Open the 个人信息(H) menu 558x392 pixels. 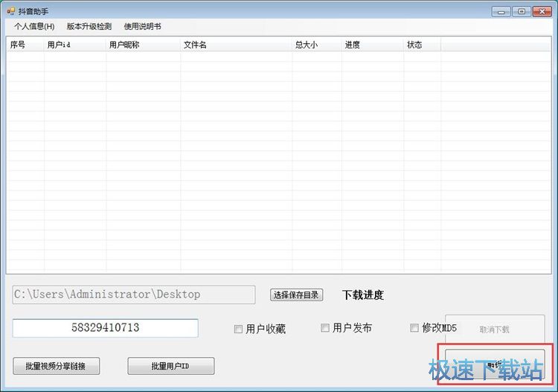pos(34,26)
